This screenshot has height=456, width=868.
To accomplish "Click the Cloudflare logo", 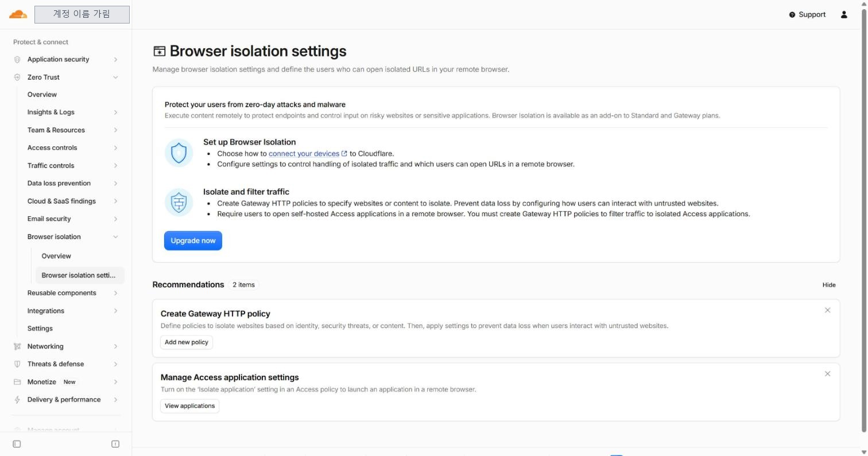I will point(18,14).
